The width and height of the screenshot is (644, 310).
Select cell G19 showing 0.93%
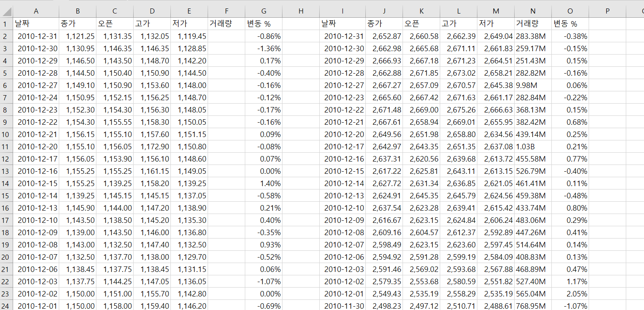[x=264, y=244]
